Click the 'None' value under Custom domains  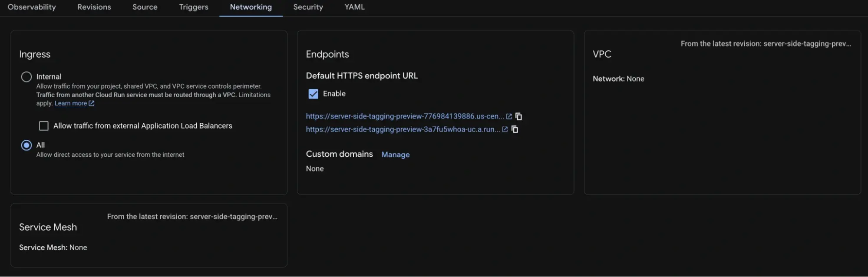click(x=315, y=168)
